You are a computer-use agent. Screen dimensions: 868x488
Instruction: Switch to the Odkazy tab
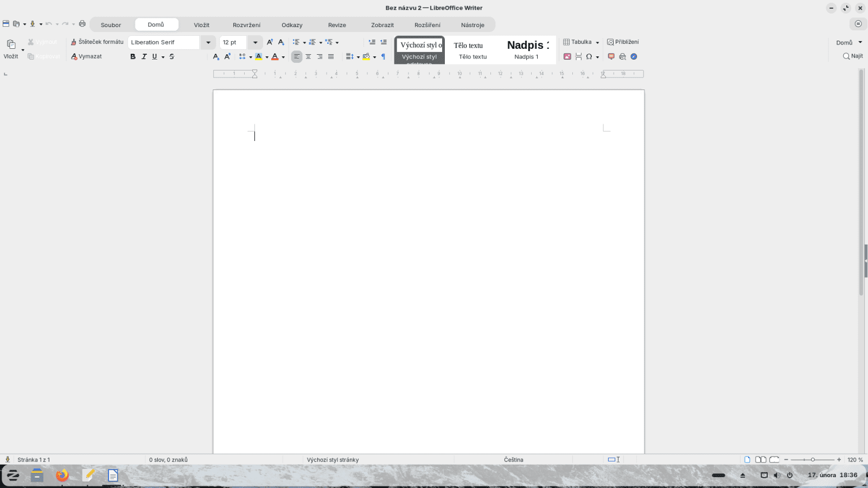point(292,25)
